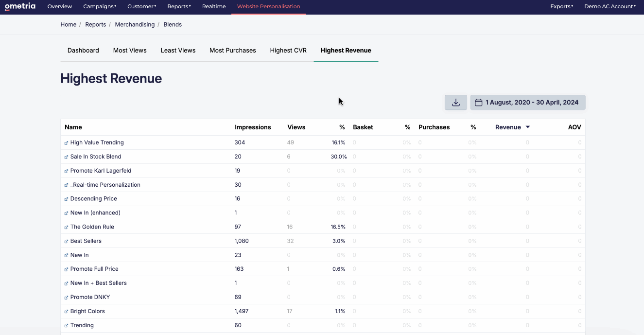Sort the table by Impressions column header
Viewport: 644px width, 335px height.
click(253, 127)
